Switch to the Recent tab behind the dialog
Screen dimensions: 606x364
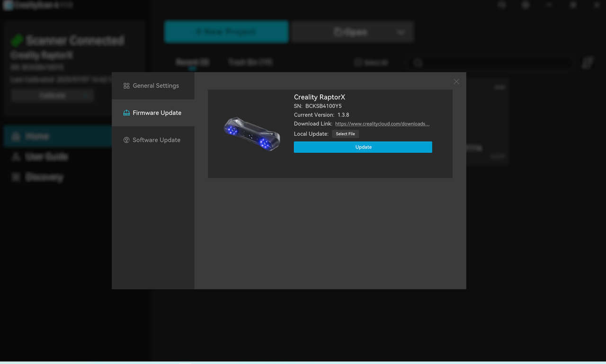point(192,62)
